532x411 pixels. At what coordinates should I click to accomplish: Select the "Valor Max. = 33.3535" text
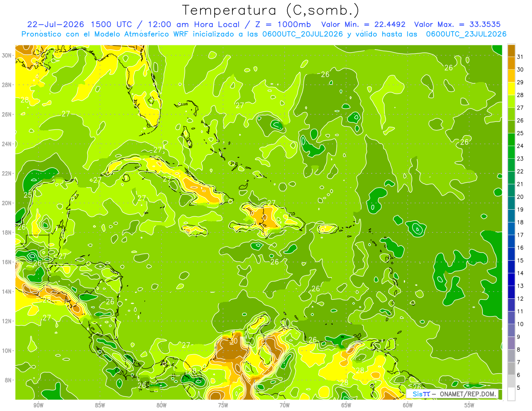click(458, 24)
